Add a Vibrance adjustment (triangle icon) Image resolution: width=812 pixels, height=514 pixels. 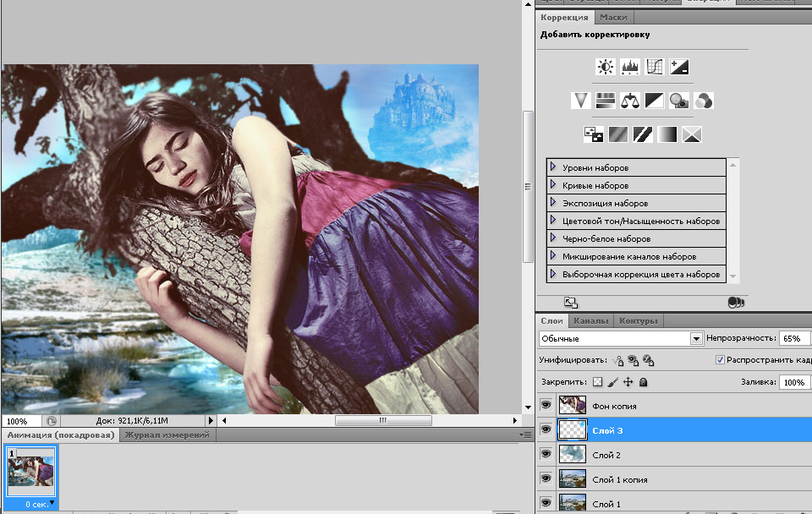pyautogui.click(x=580, y=101)
